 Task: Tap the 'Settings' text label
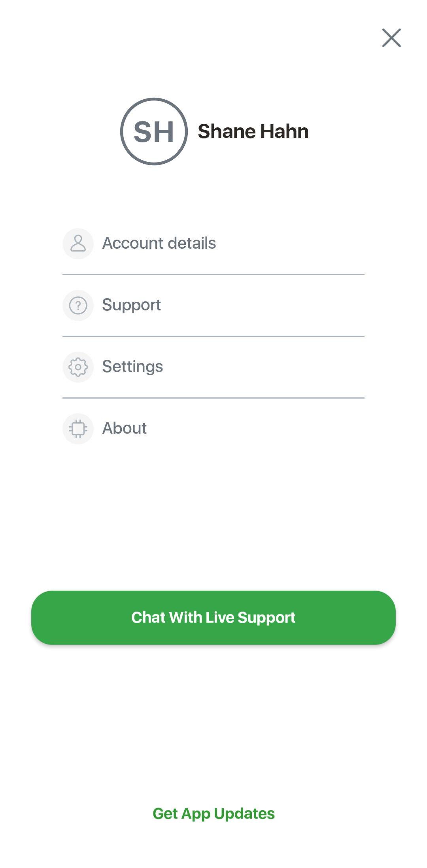[132, 367]
